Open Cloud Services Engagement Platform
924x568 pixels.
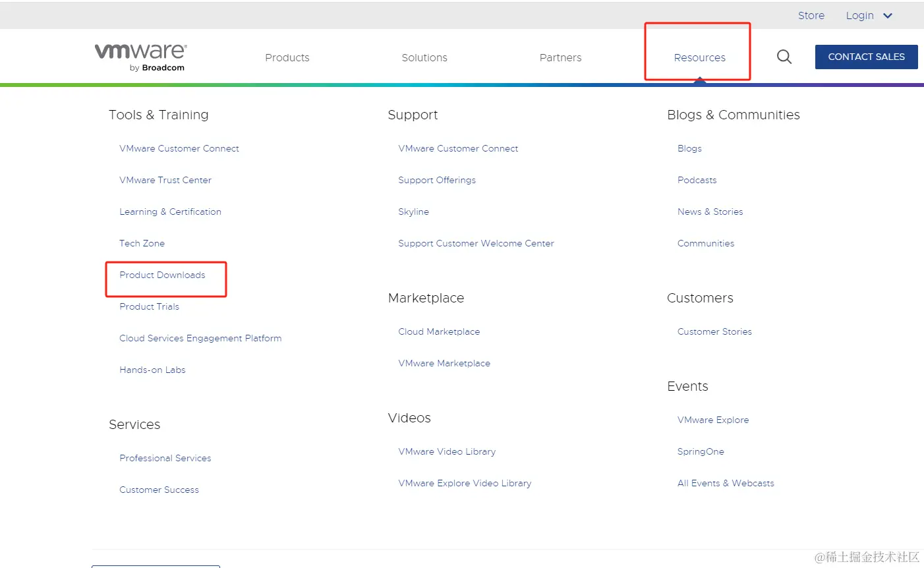click(200, 338)
